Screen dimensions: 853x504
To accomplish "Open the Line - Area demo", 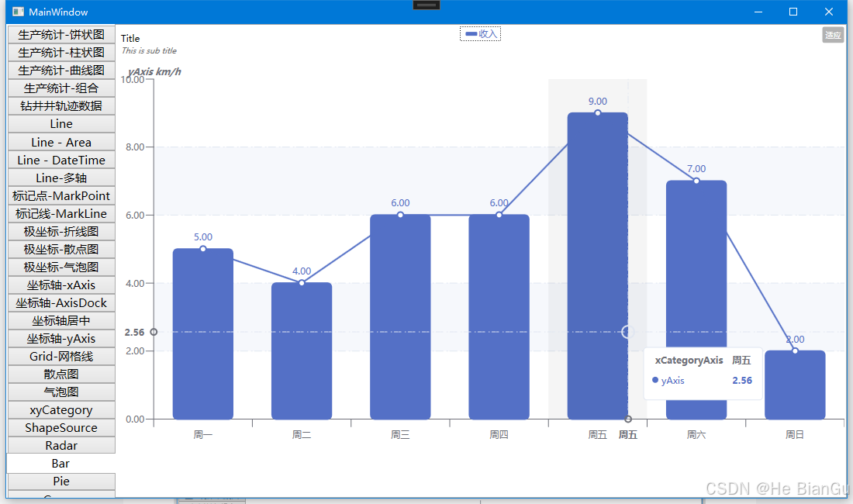I will coord(61,142).
